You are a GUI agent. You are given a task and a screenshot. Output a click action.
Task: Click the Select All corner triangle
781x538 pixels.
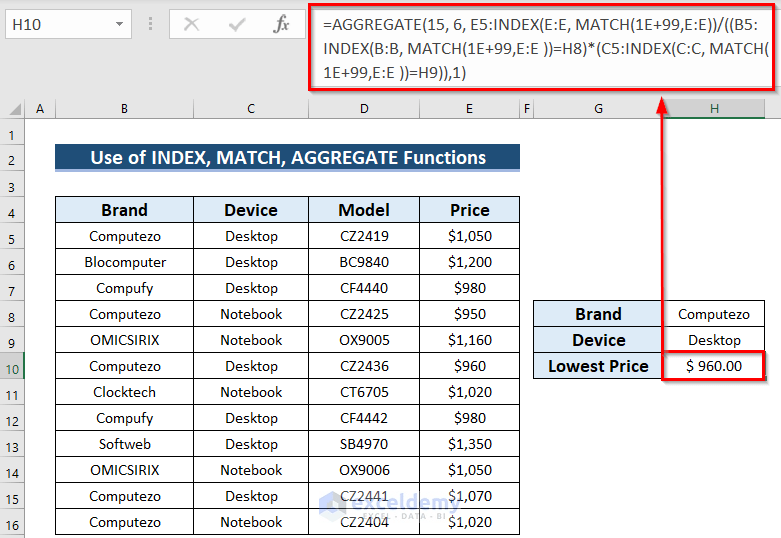[x=15, y=109]
